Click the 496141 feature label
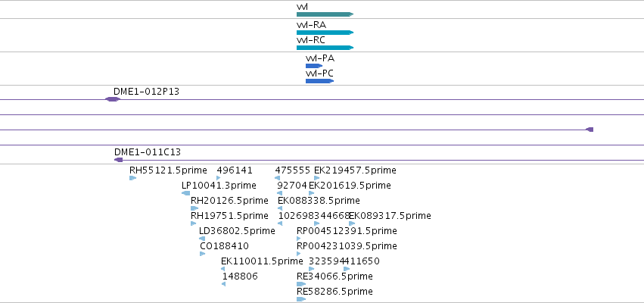The image size is (644, 303). 235,170
